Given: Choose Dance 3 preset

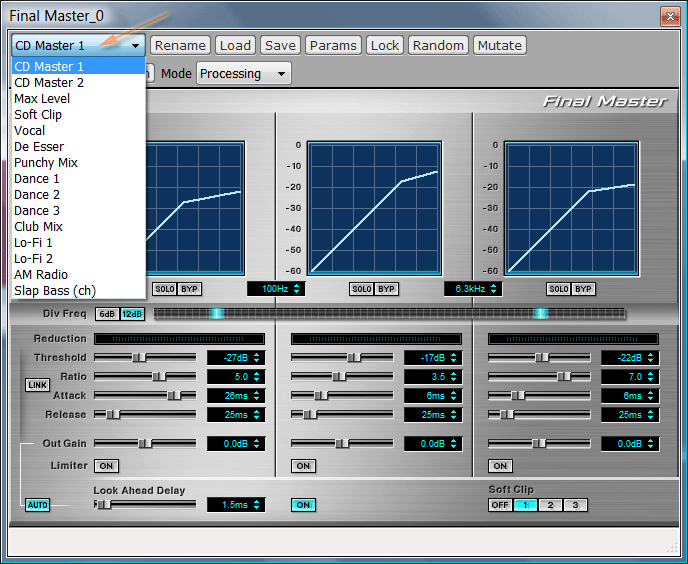Looking at the screenshot, I should [x=79, y=211].
